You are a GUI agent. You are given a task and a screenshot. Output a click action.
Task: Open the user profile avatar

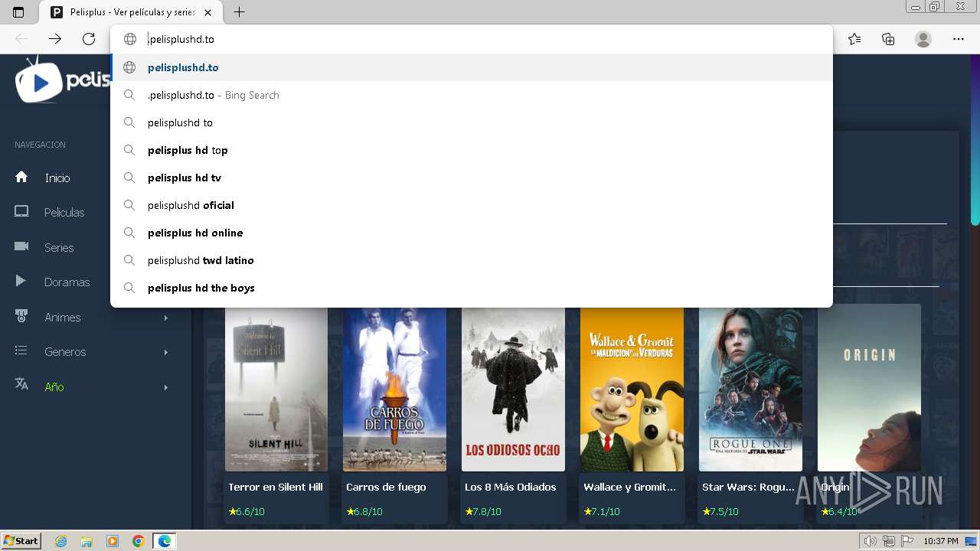[x=923, y=39]
